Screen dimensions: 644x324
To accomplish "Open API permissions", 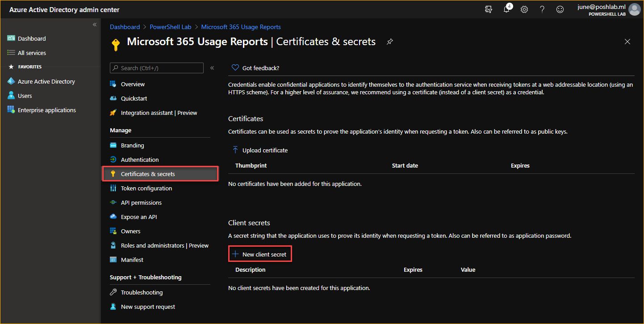I will (x=142, y=202).
